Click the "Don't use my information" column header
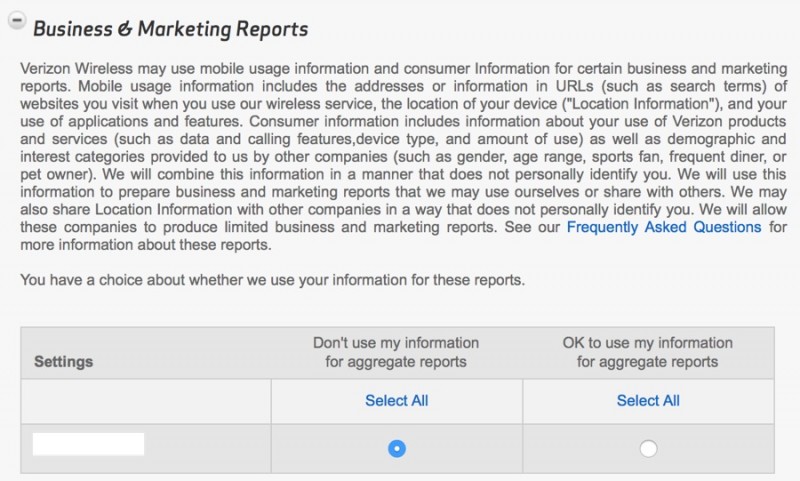 [x=396, y=352]
